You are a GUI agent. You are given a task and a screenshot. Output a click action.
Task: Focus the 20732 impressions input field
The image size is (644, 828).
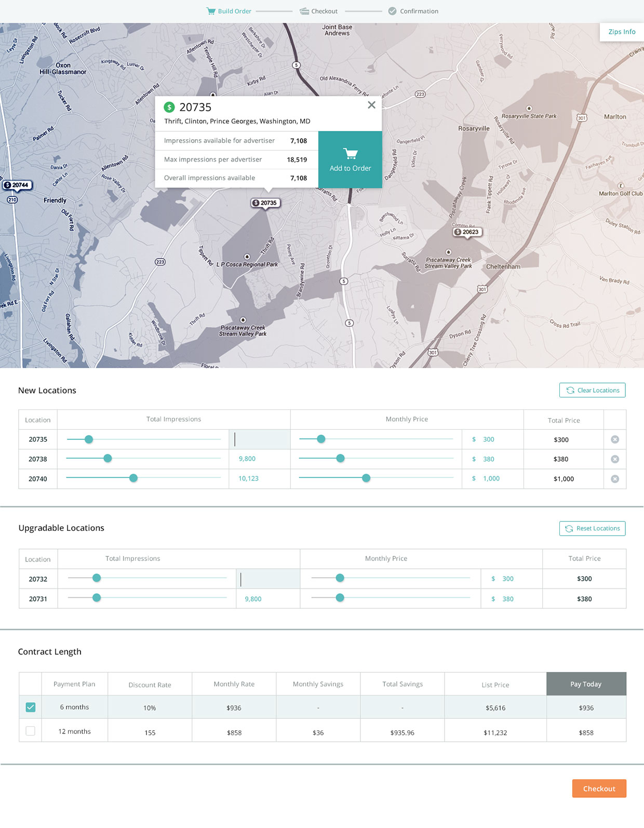click(x=268, y=579)
